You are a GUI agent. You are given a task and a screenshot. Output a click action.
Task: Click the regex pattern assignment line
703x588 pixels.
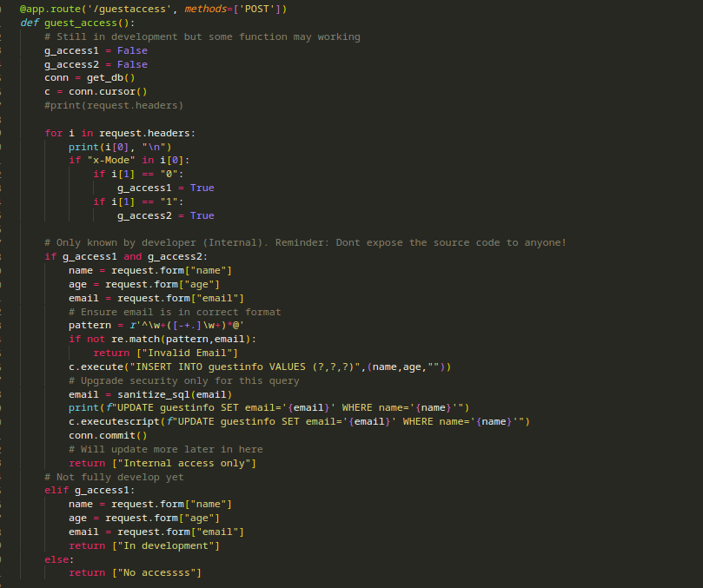point(156,326)
